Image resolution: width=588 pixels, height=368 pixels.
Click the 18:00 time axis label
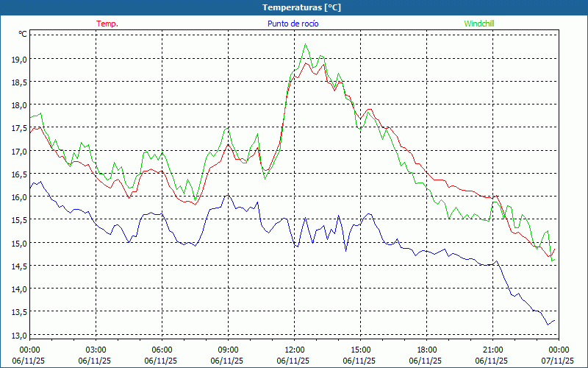pyautogui.click(x=426, y=350)
